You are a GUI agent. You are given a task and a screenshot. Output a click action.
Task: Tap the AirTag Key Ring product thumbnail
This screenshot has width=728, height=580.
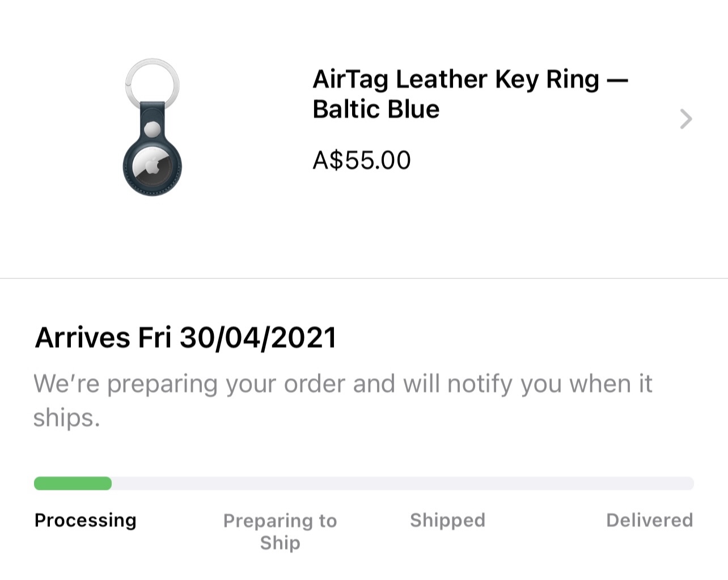coord(153,127)
